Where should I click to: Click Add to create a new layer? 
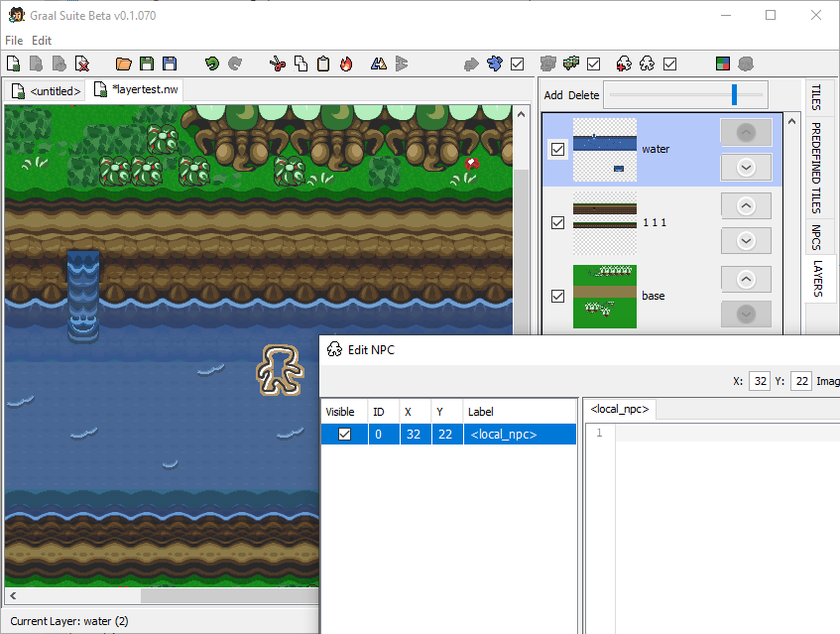[553, 95]
